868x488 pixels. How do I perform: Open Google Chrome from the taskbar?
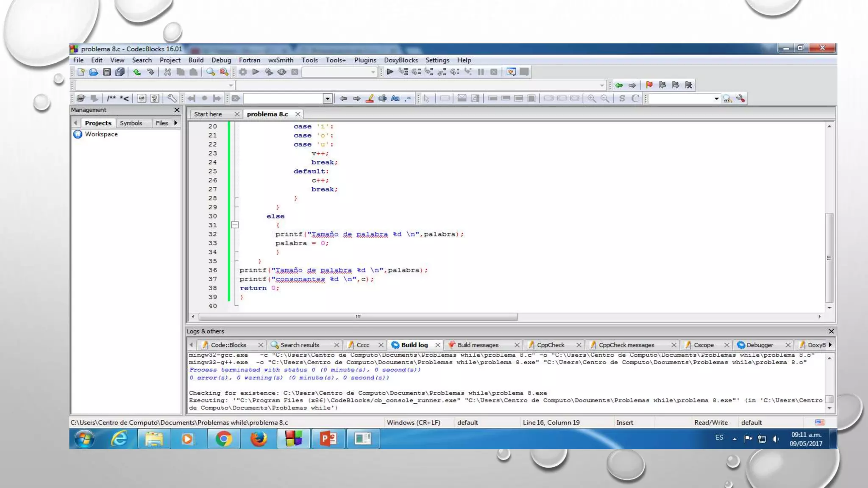pyautogui.click(x=223, y=439)
